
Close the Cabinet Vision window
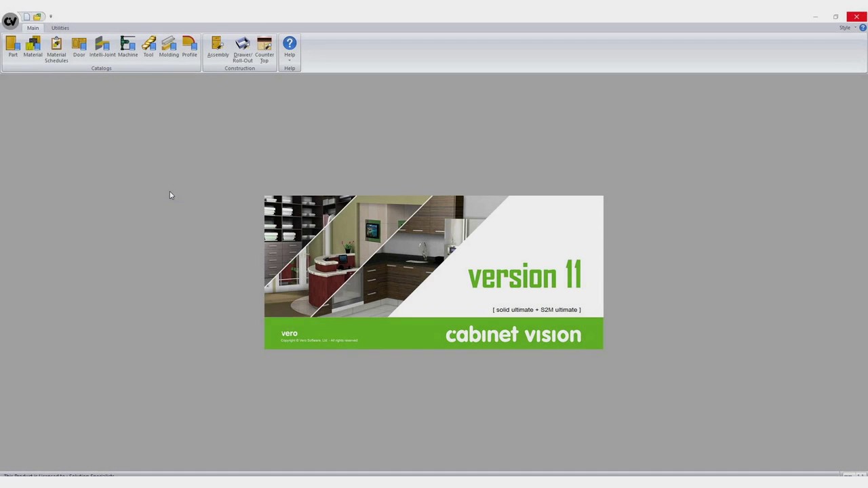coord(856,16)
